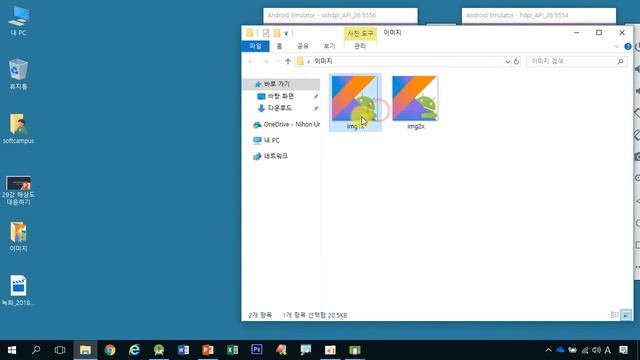
Task: Open Word from the taskbar
Action: click(183, 350)
